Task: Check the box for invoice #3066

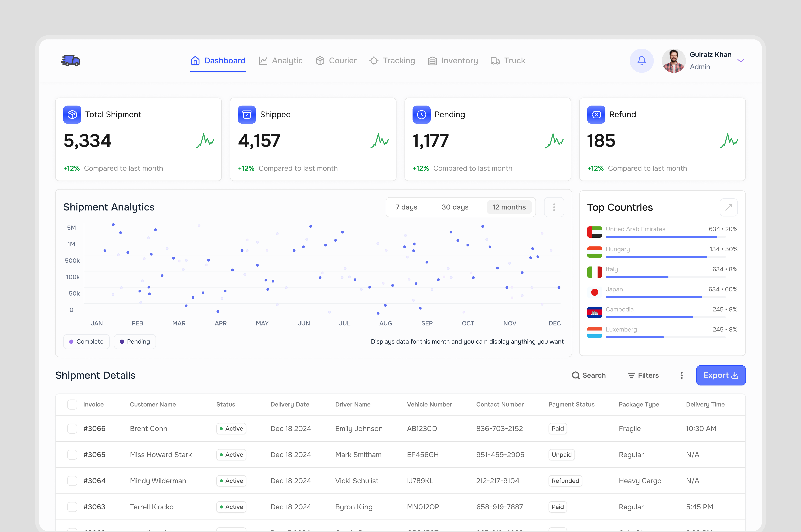Action: (x=72, y=429)
